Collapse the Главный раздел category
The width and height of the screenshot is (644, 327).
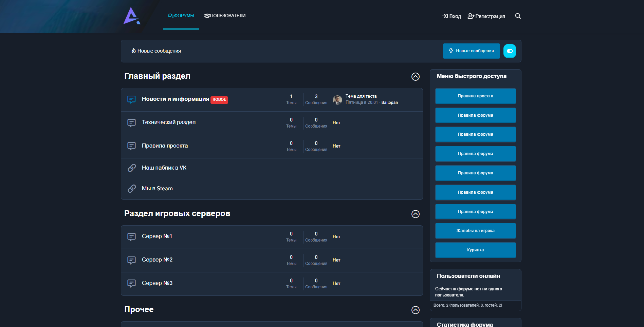[415, 77]
